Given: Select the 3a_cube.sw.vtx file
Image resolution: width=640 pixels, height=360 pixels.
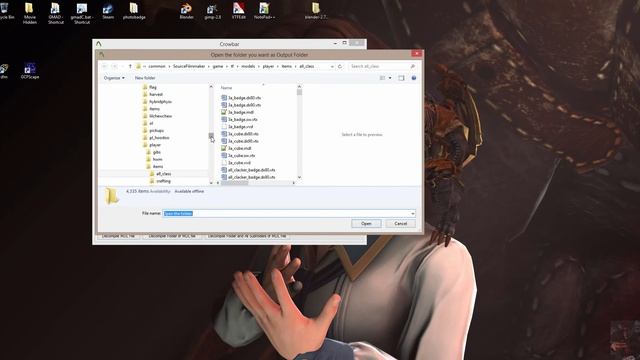Looking at the screenshot, I should [238, 156].
